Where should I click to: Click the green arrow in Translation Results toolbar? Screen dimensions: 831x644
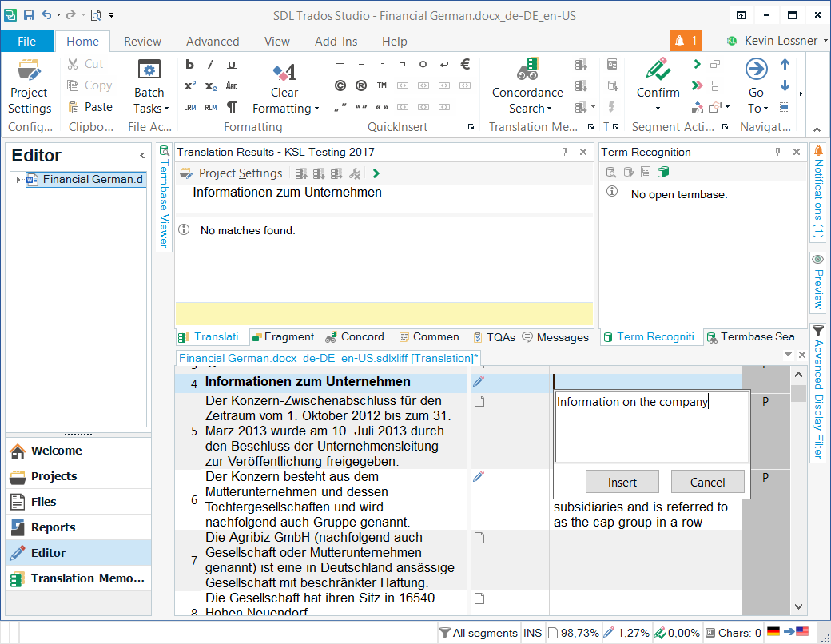click(376, 173)
